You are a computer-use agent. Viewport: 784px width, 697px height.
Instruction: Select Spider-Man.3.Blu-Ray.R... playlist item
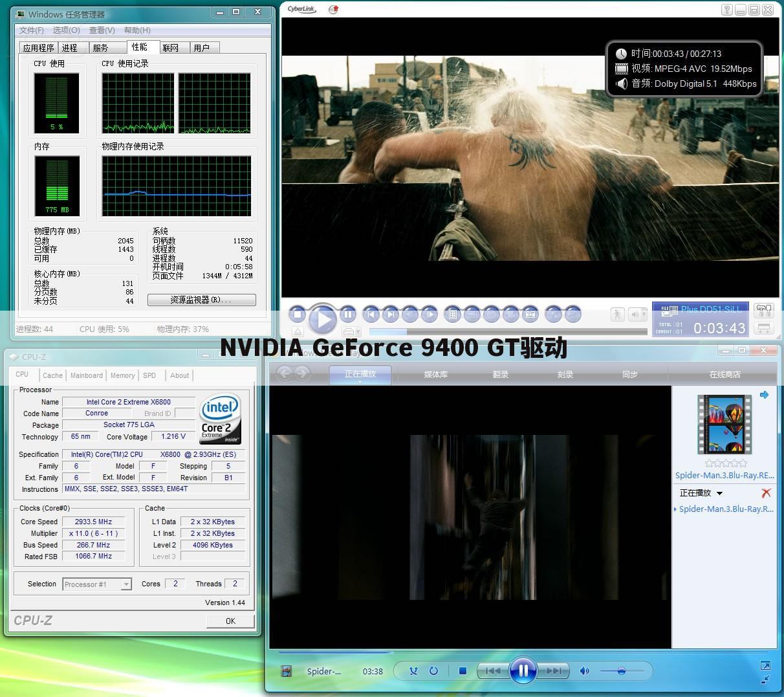724,509
